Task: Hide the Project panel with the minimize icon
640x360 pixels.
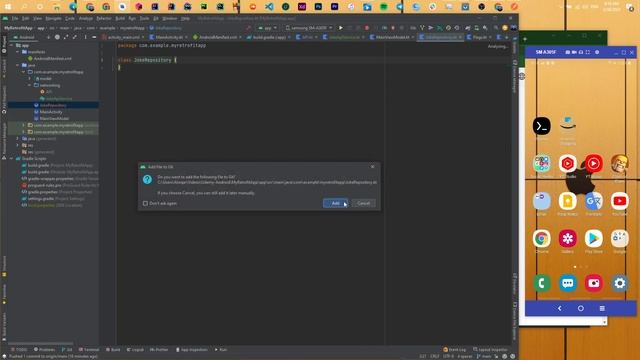Action: (x=94, y=37)
